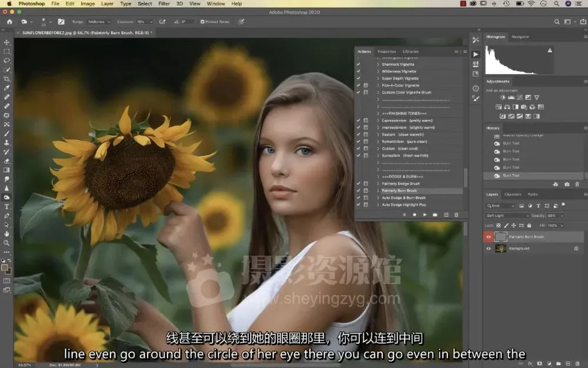Image resolution: width=588 pixels, height=368 pixels.
Task: Select the Surrealism (fresh warmth) action
Action: pyautogui.click(x=405, y=156)
